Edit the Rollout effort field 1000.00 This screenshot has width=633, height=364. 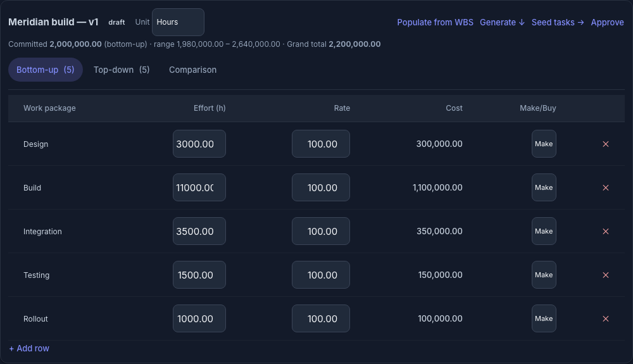pyautogui.click(x=199, y=318)
